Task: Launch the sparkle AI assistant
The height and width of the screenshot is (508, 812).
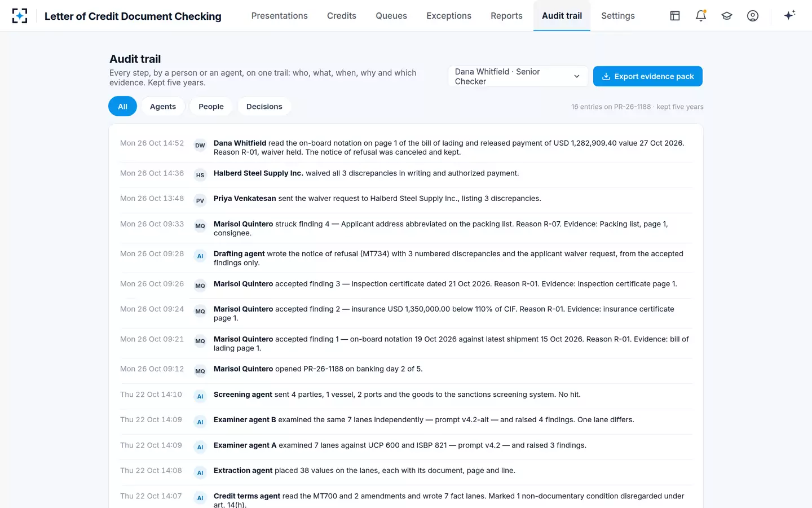Action: [789, 15]
